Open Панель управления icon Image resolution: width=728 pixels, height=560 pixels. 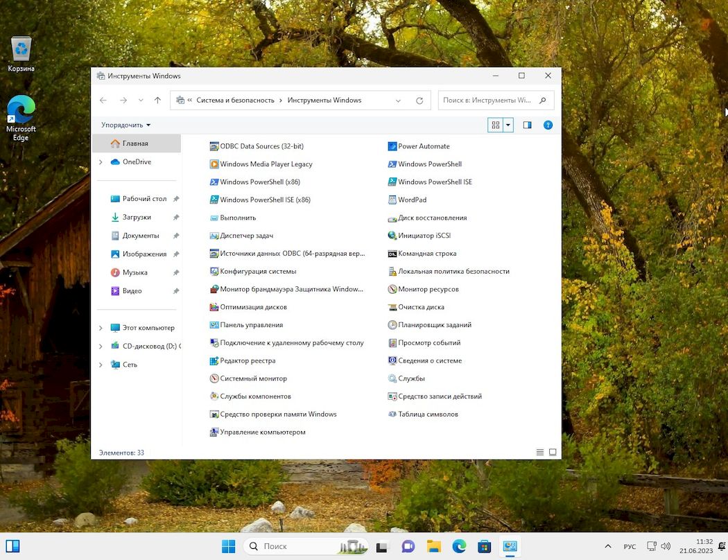tap(214, 325)
